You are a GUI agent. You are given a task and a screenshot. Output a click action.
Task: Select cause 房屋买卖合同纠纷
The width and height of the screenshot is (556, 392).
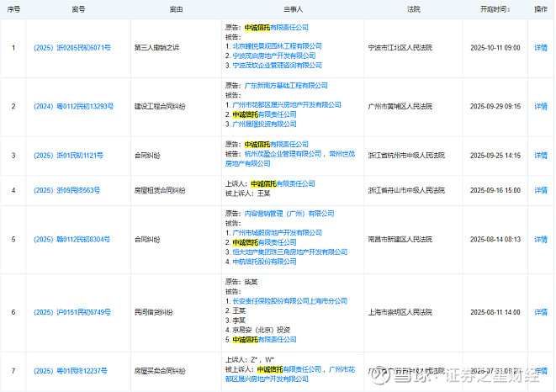click(x=160, y=371)
